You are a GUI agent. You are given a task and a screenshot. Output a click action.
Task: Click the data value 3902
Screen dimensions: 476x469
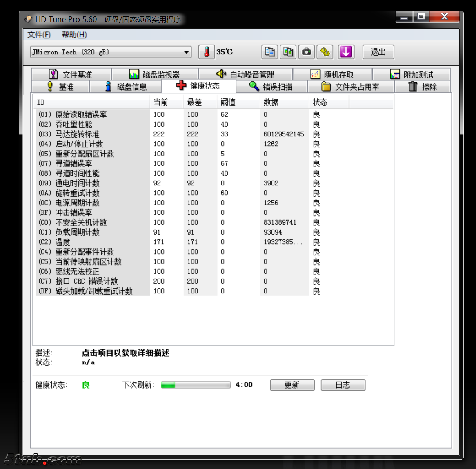271,183
